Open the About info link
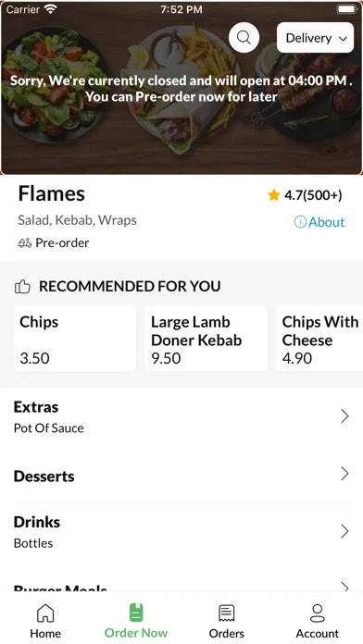Image resolution: width=363 pixels, height=644 pixels. coord(319,222)
